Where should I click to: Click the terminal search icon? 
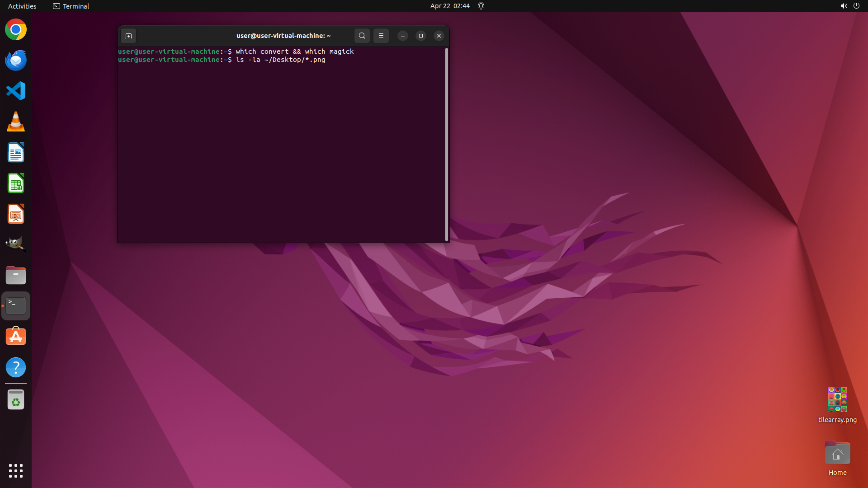(362, 36)
